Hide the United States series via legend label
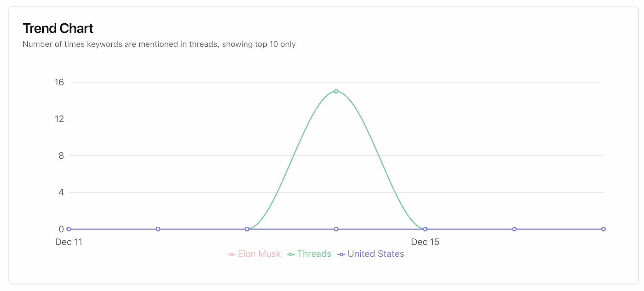Viewport: 644px width, 291px height. click(x=375, y=254)
